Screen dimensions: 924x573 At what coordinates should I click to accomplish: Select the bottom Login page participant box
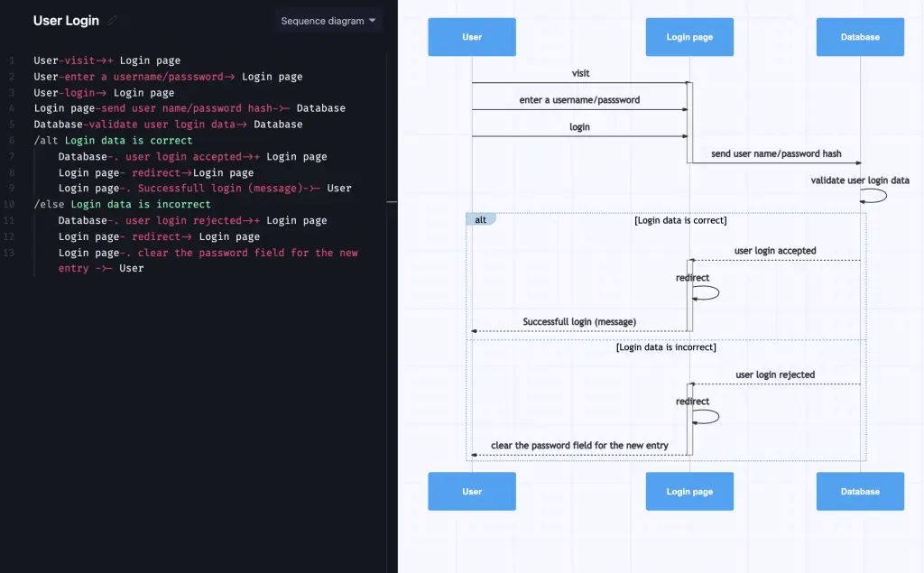coord(689,491)
